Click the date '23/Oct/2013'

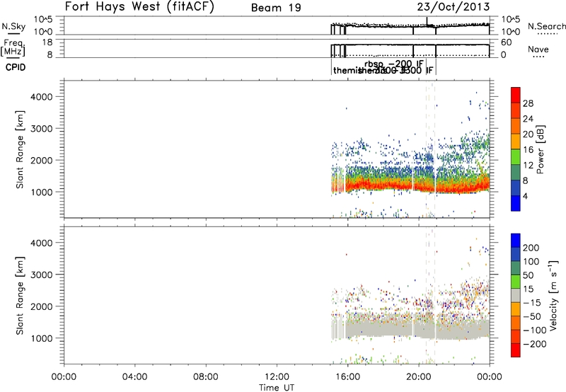tap(454, 7)
